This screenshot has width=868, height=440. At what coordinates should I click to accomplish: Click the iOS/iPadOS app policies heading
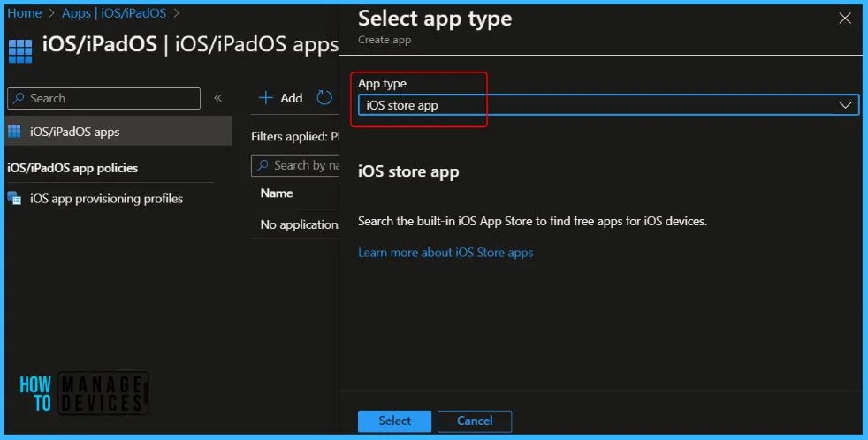(x=72, y=168)
